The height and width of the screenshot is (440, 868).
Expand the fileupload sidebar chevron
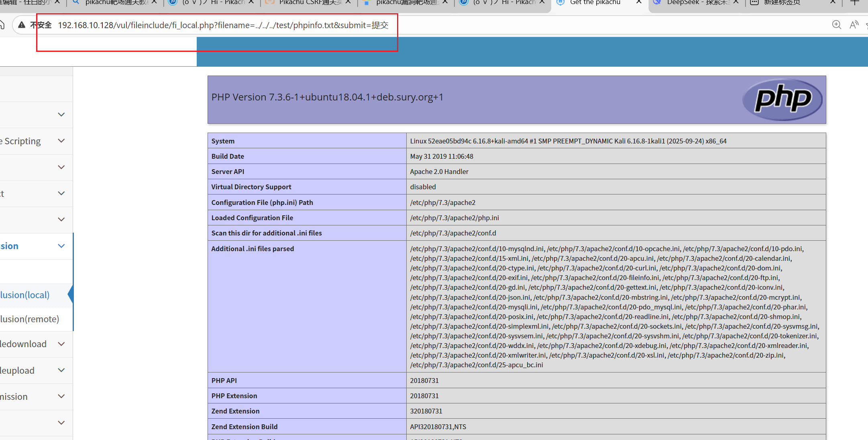[x=61, y=370]
